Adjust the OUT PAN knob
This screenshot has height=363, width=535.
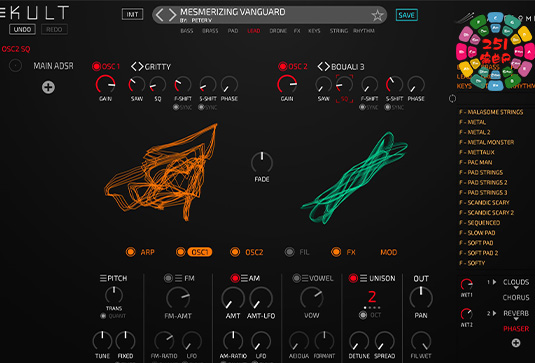tap(421, 298)
